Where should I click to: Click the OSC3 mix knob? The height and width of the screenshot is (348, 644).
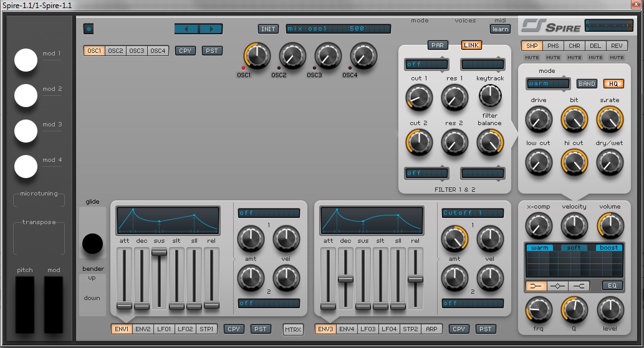pos(328,56)
